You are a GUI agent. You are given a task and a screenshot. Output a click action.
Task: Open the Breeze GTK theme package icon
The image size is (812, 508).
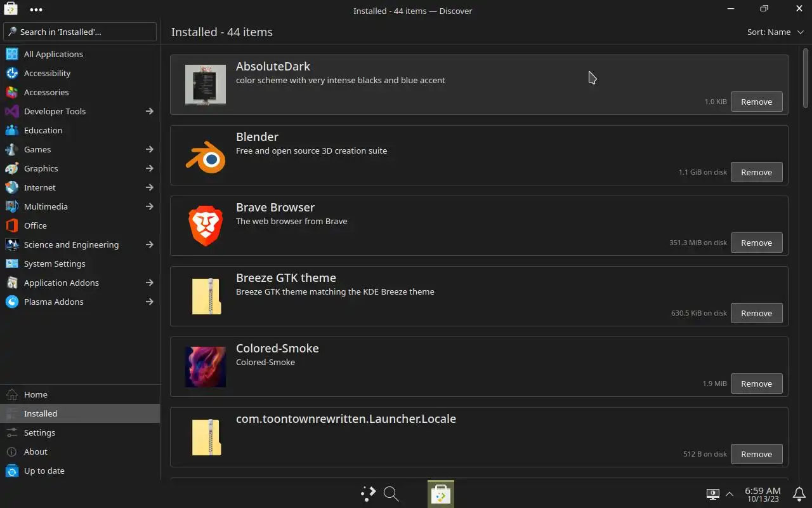(x=206, y=296)
